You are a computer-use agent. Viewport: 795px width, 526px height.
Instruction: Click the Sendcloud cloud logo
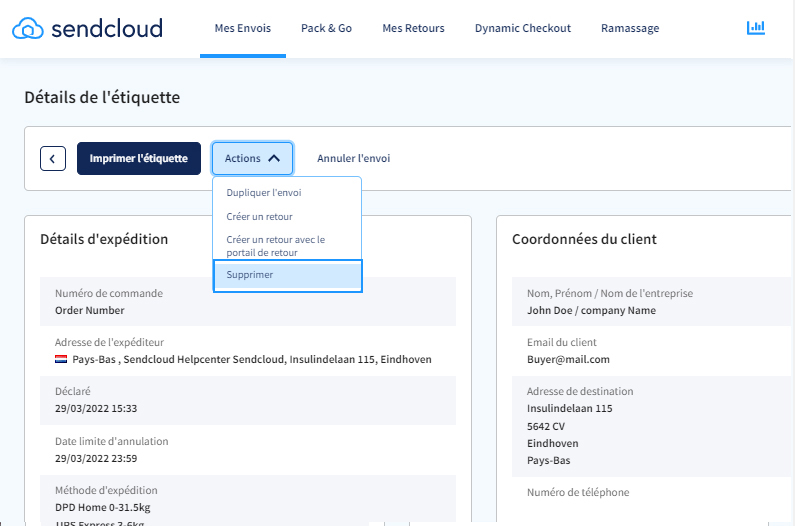coord(28,28)
